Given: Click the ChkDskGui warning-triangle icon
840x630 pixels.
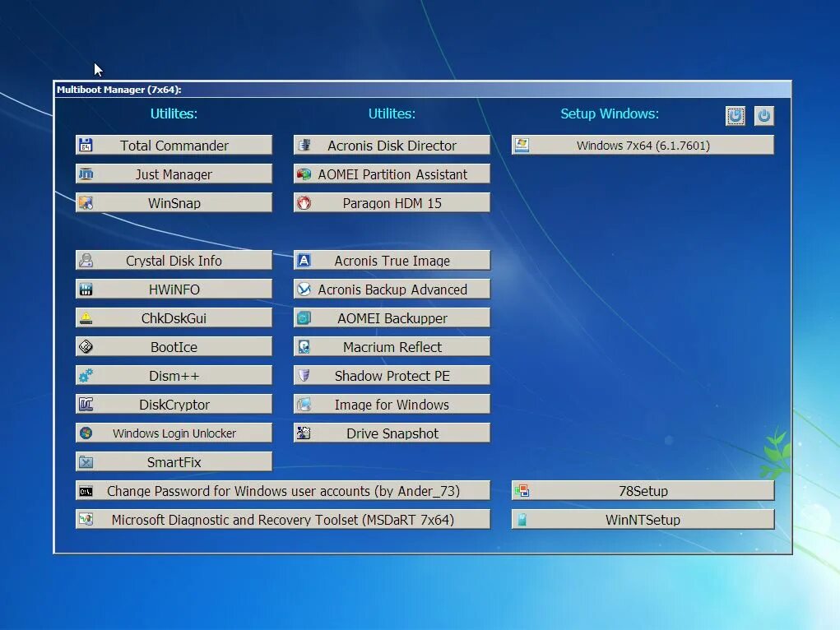Looking at the screenshot, I should coord(86,318).
